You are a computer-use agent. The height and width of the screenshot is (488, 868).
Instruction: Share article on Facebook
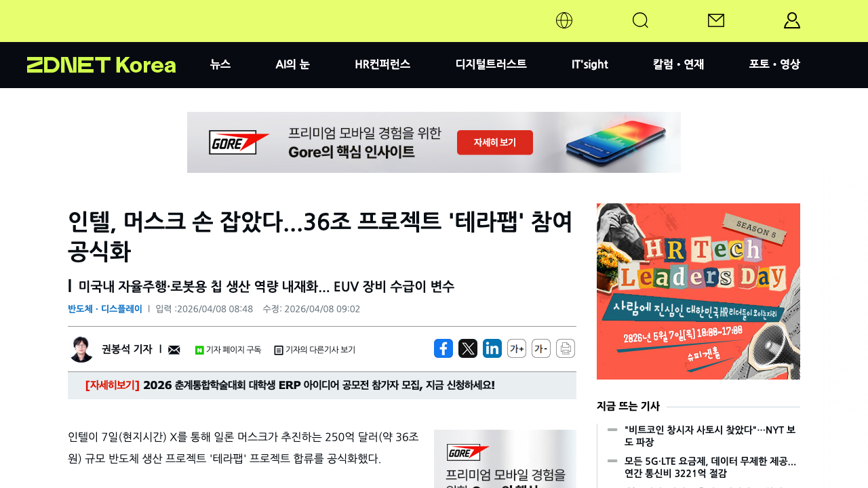click(443, 348)
